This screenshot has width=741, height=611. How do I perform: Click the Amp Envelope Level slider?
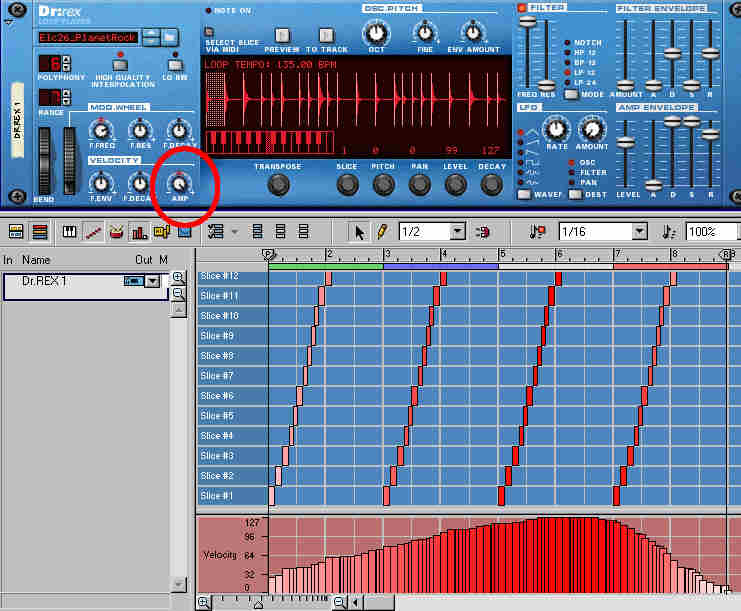click(x=625, y=142)
